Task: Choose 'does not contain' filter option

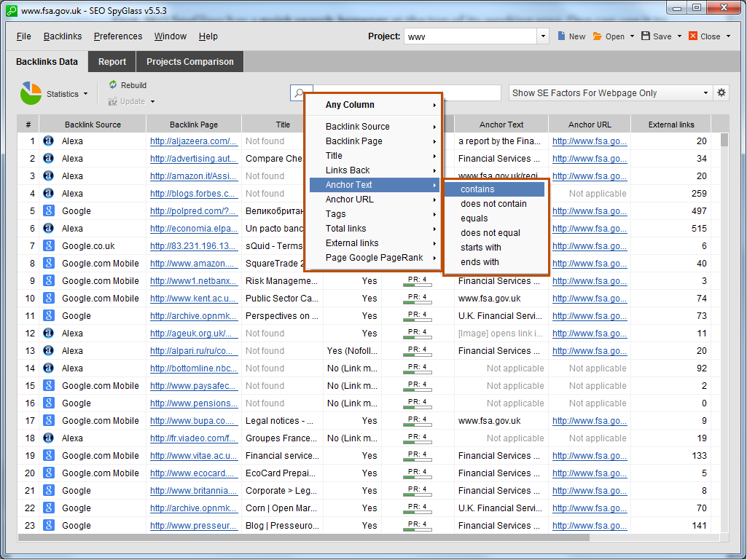Action: pos(495,204)
